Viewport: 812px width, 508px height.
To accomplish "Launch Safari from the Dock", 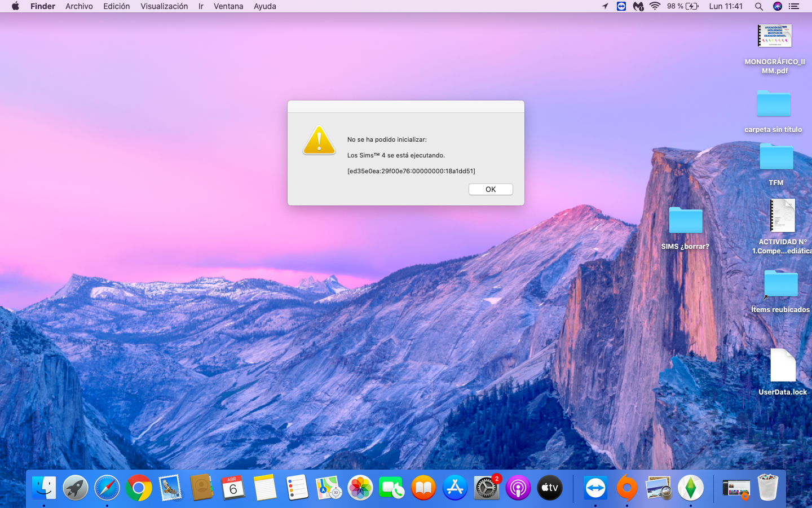I will coord(107,488).
